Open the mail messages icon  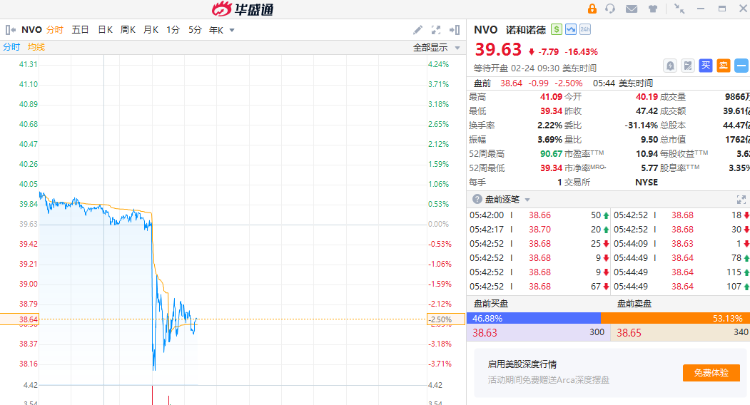click(x=631, y=9)
